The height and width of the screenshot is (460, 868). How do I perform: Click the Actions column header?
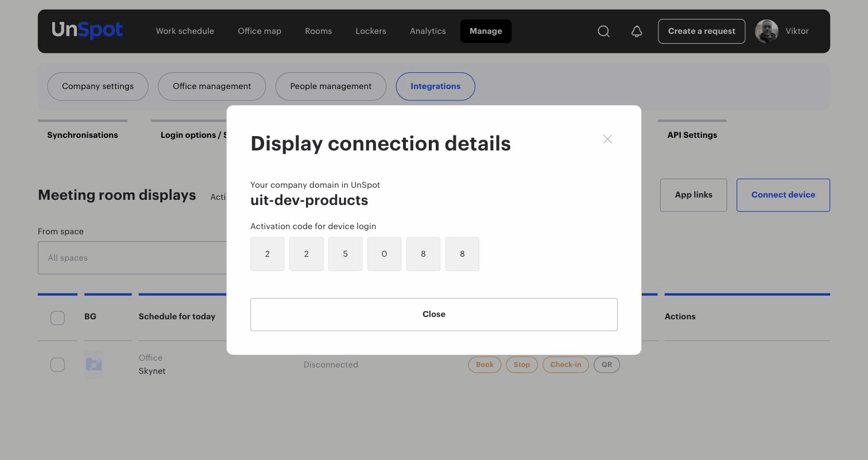pos(680,316)
